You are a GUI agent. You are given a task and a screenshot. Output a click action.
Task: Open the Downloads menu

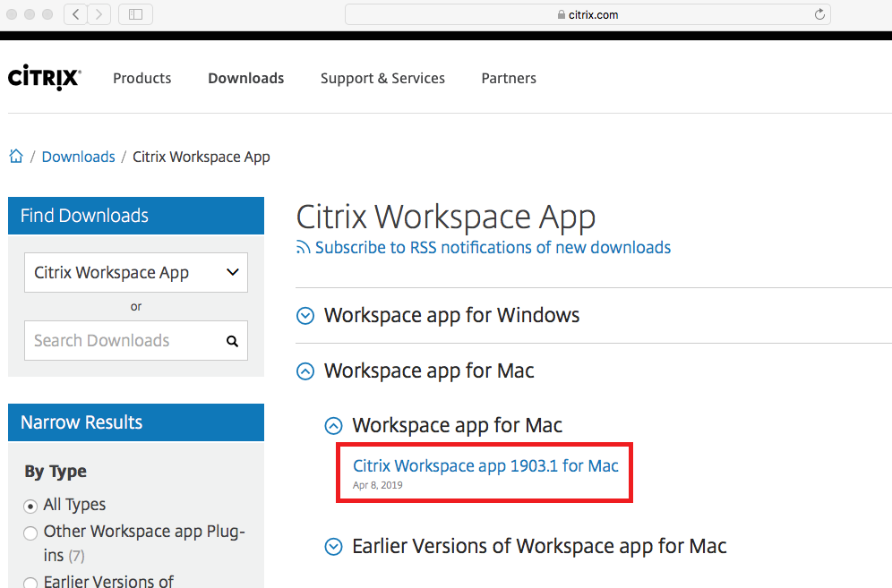pyautogui.click(x=245, y=78)
